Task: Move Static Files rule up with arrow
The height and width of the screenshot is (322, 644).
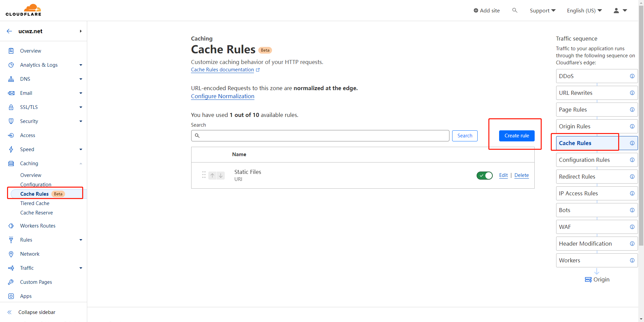Action: 212,175
